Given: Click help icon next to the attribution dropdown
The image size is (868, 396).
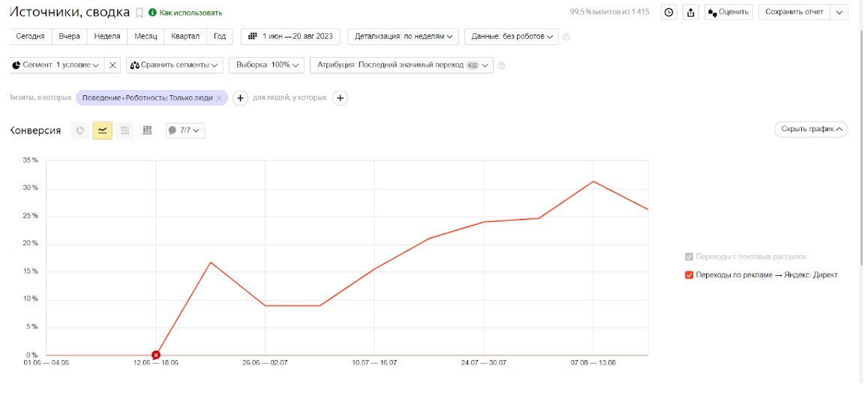Looking at the screenshot, I should [501, 66].
